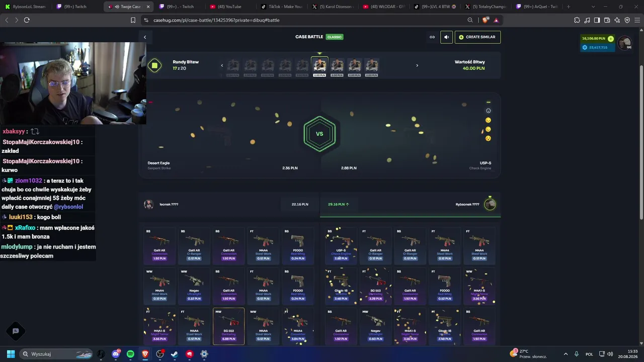The height and width of the screenshot is (362, 644).
Task: Open the Brave wallet icon
Action: (607, 20)
